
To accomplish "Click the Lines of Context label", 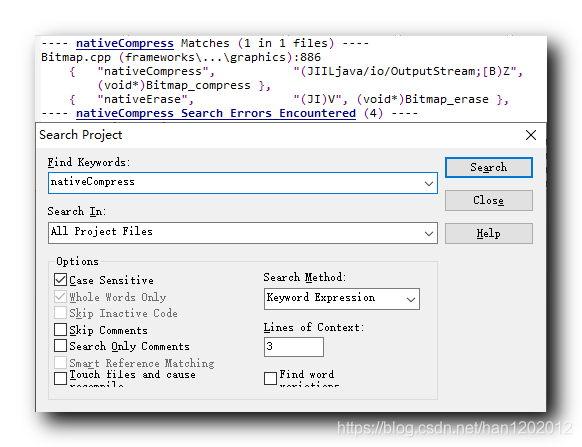I will click(x=314, y=327).
